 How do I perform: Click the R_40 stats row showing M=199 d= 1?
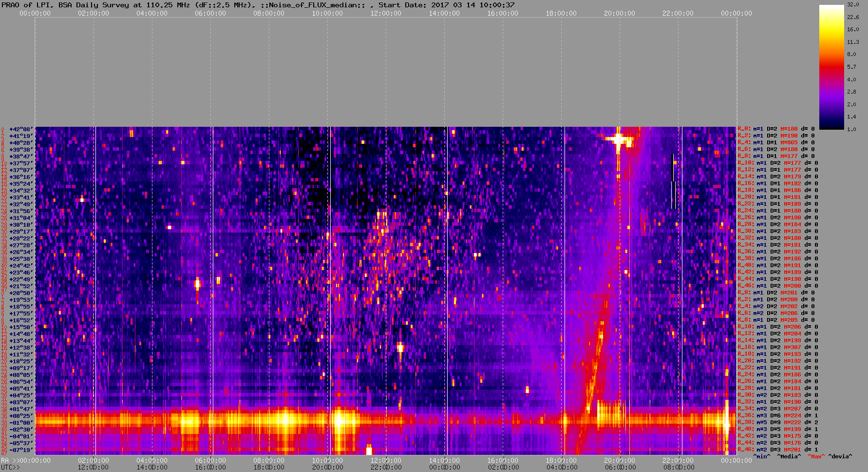point(777,429)
